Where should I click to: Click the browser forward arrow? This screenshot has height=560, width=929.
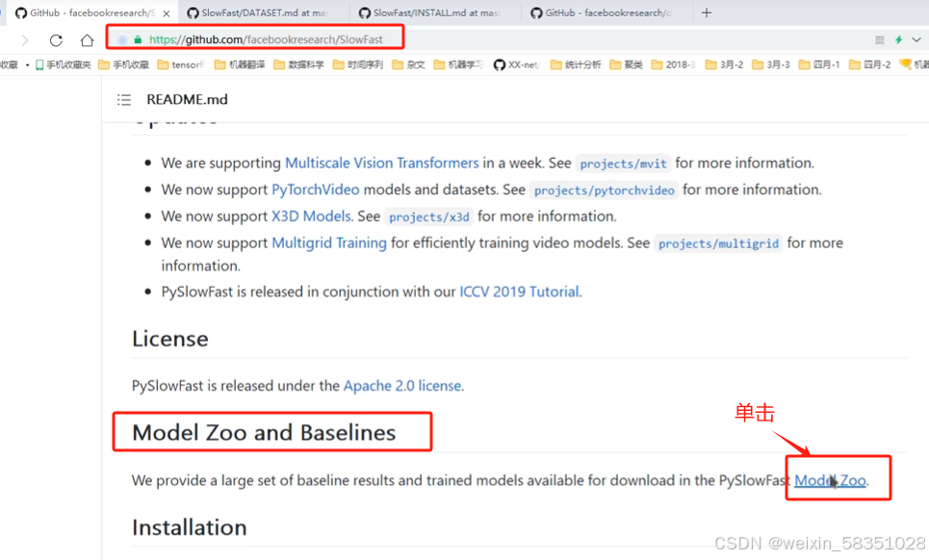pos(25,40)
